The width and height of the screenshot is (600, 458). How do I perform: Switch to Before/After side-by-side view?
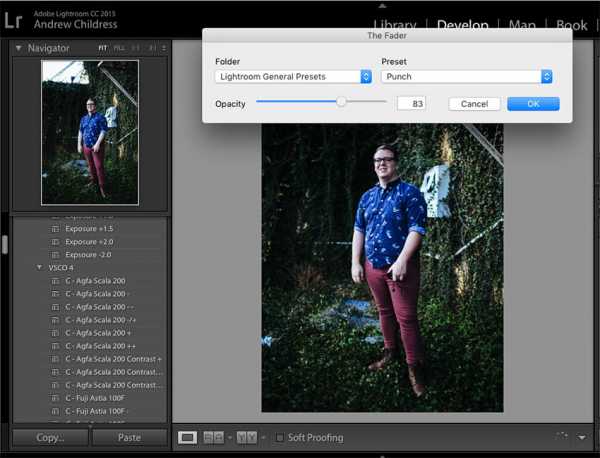pyautogui.click(x=213, y=437)
